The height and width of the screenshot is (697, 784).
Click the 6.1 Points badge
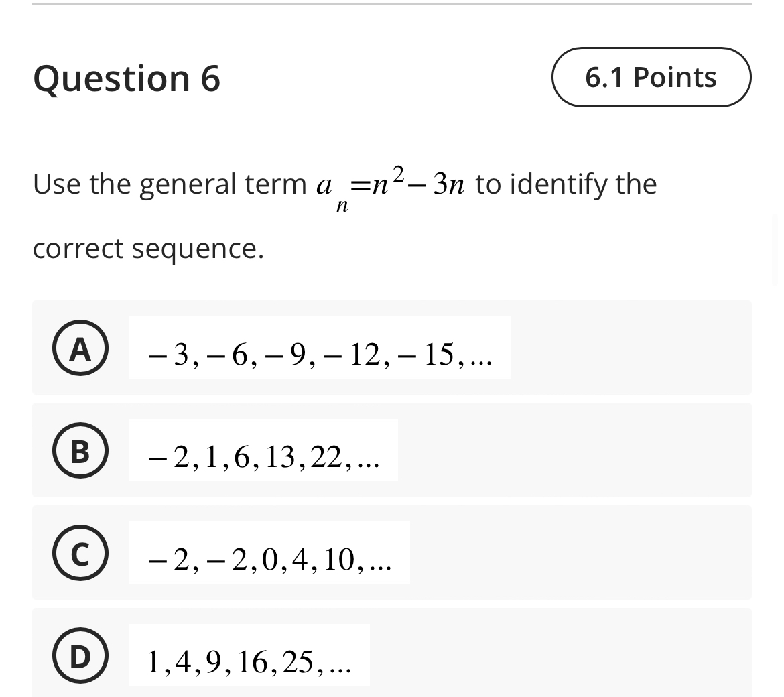[650, 77]
